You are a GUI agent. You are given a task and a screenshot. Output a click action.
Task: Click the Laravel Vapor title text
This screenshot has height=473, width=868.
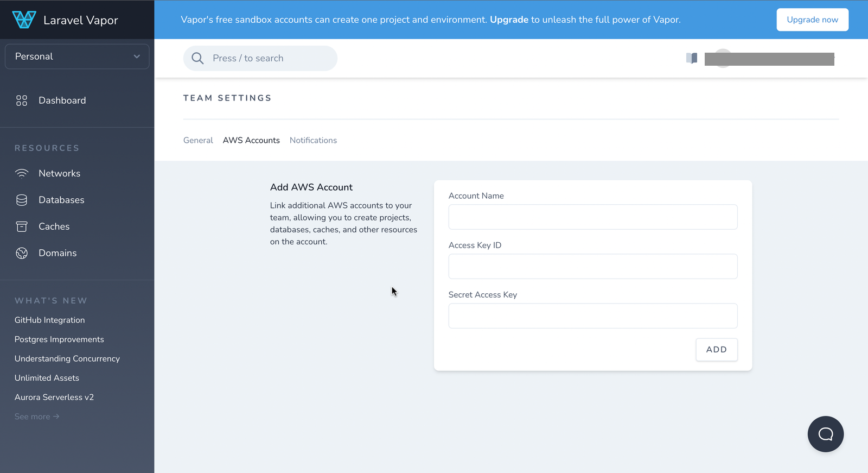(81, 20)
